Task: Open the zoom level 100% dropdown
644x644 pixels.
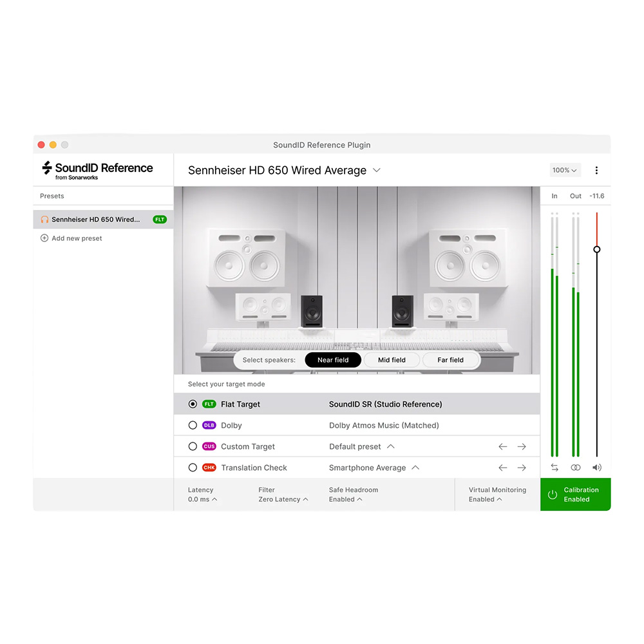Action: click(565, 170)
